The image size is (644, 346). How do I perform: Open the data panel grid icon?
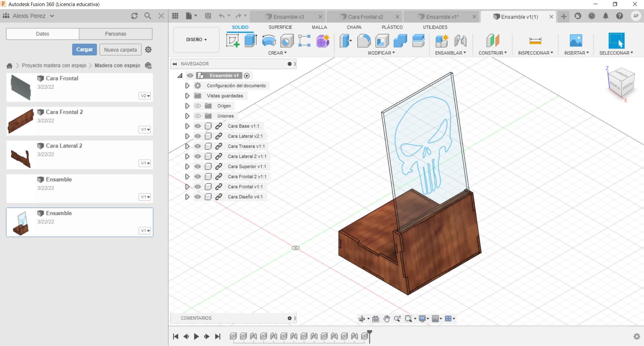(x=175, y=16)
